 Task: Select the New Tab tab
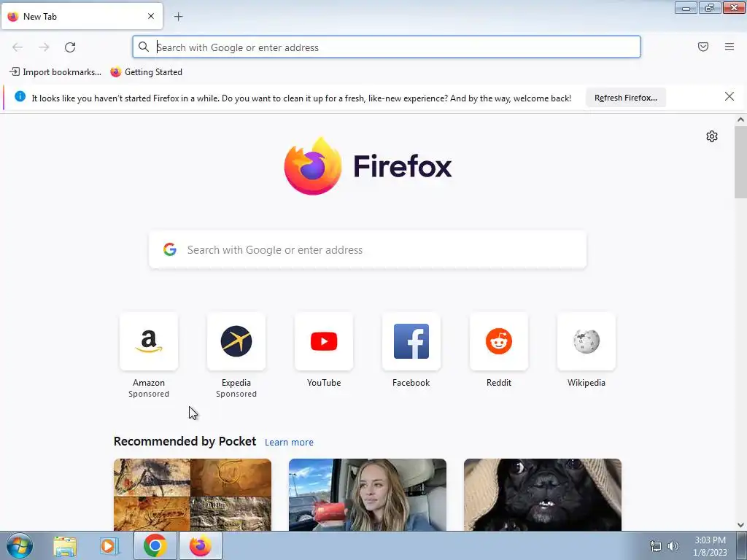pyautogui.click(x=82, y=16)
